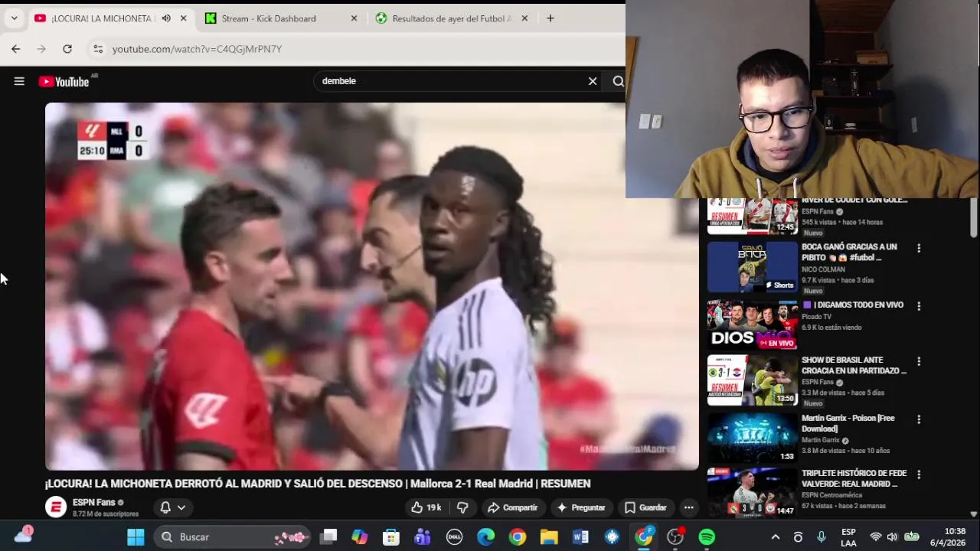980x551 pixels.
Task: Open Microsoft Word from the taskbar
Action: coord(580,537)
